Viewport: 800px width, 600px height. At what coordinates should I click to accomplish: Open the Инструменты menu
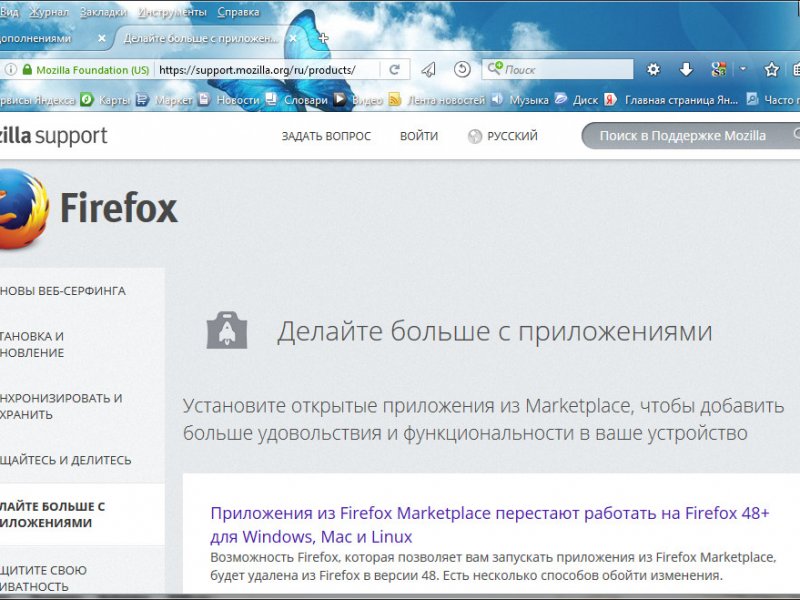pyautogui.click(x=172, y=12)
